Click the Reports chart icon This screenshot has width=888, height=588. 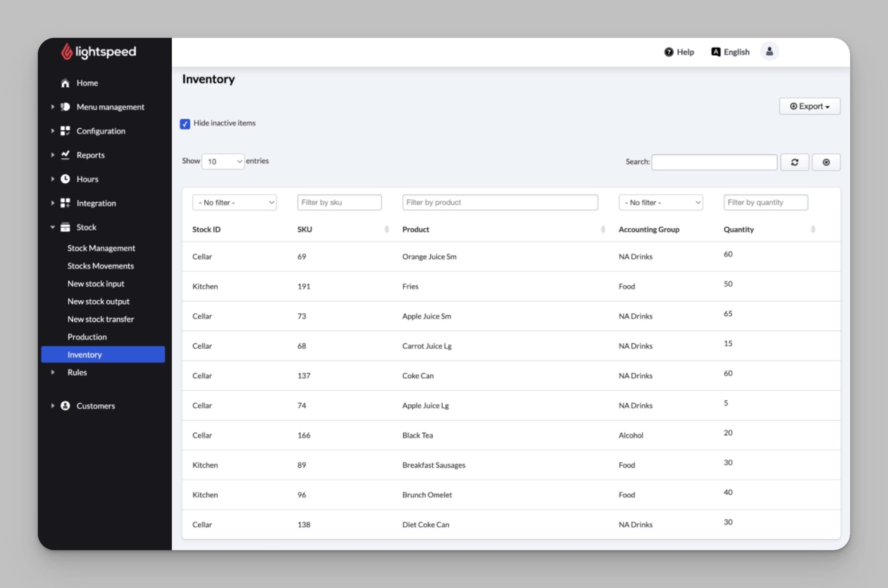coord(65,155)
